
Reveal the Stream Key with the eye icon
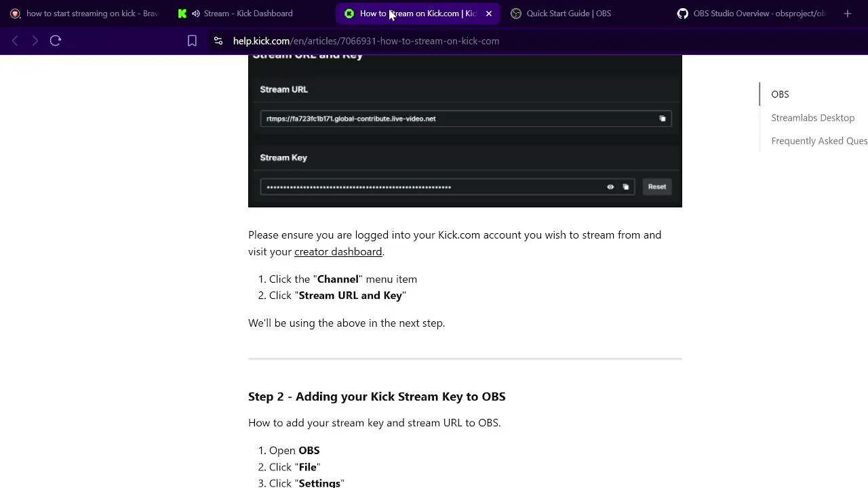pyautogui.click(x=610, y=187)
